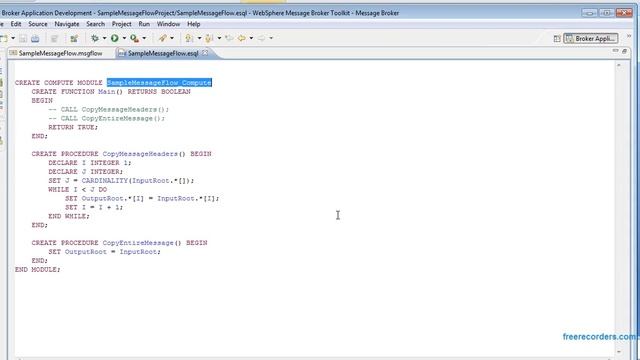Click 'SET OutputRoot = InputRoot;' line

tap(104, 252)
